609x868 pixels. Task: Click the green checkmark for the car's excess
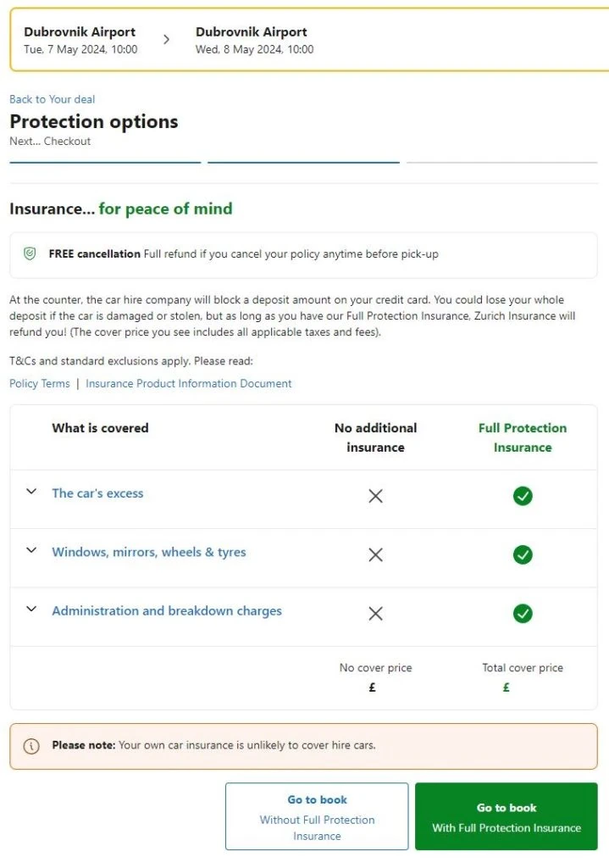click(523, 496)
